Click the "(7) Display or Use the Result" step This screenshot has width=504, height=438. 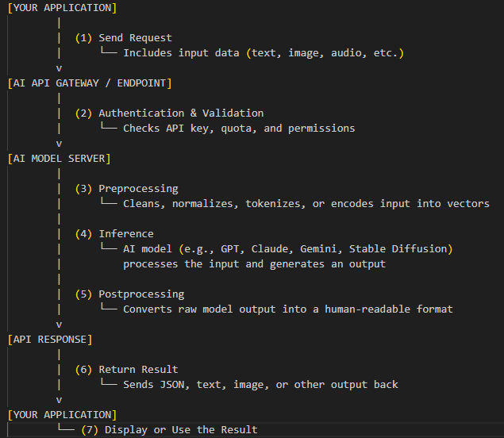click(169, 430)
